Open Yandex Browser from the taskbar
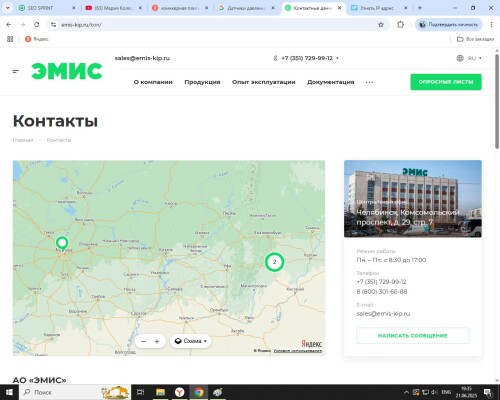The height and width of the screenshot is (400, 500). 180,392
